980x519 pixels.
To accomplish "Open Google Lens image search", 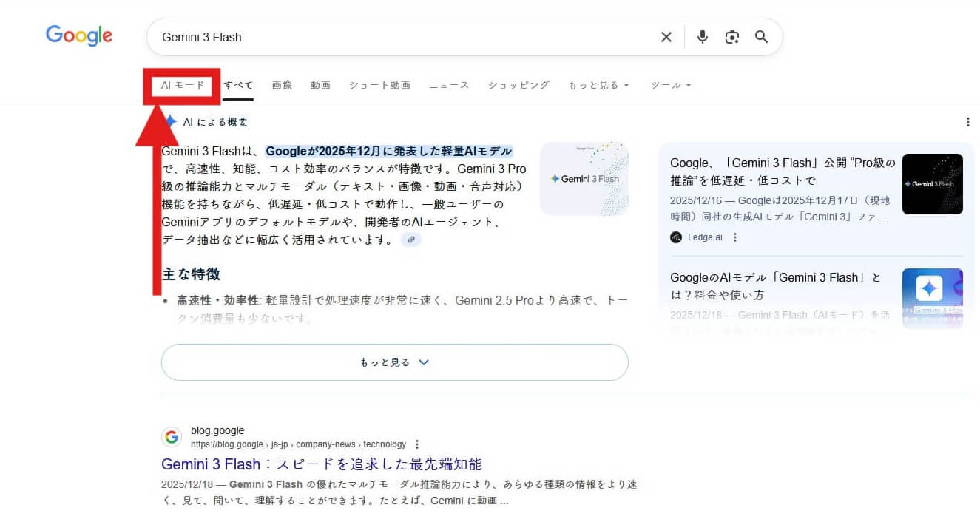I will [732, 37].
